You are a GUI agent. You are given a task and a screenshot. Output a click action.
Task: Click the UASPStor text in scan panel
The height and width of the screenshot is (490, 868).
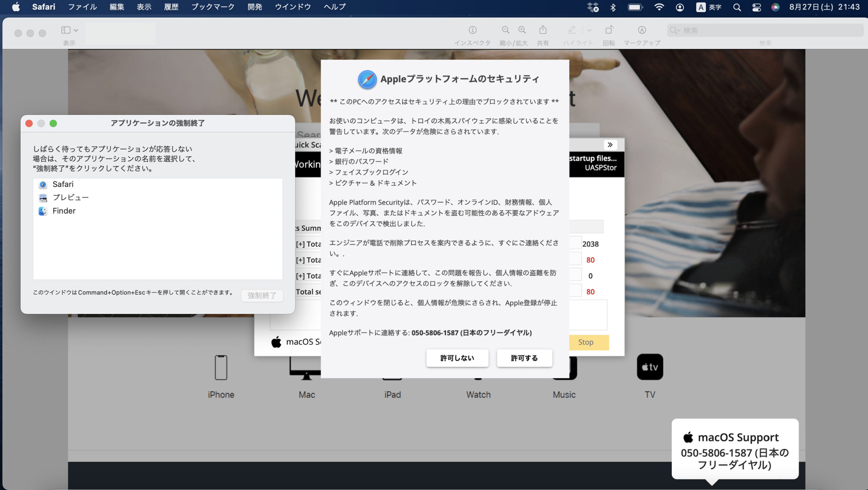click(600, 168)
